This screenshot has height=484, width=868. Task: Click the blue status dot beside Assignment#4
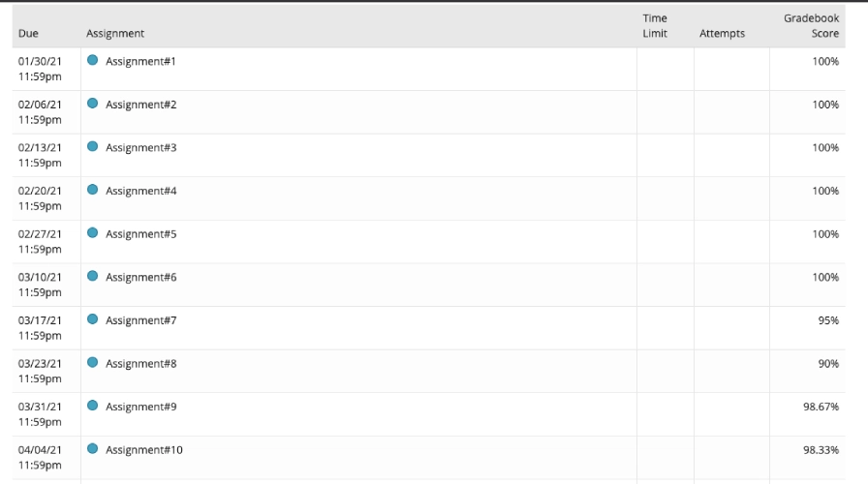pyautogui.click(x=93, y=190)
